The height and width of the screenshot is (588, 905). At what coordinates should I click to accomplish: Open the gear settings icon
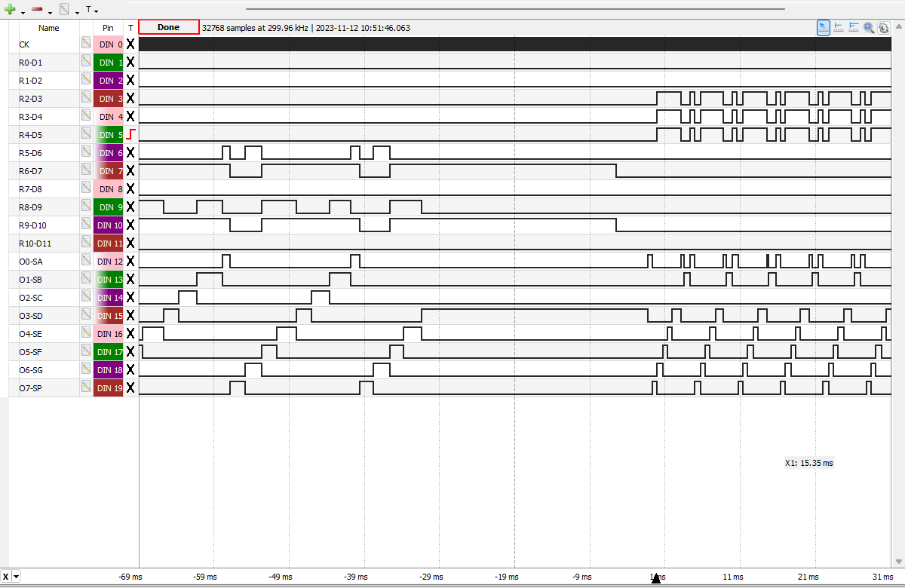click(884, 27)
